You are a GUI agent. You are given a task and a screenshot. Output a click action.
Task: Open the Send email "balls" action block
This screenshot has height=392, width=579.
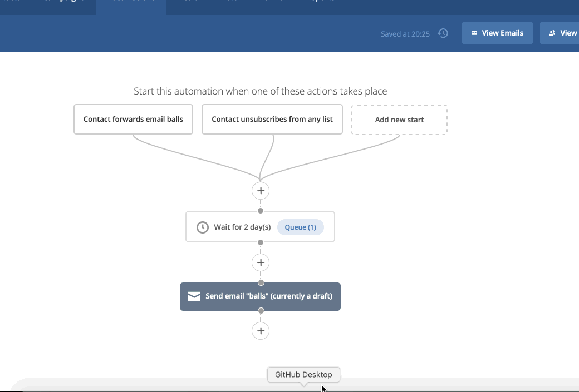point(260,296)
